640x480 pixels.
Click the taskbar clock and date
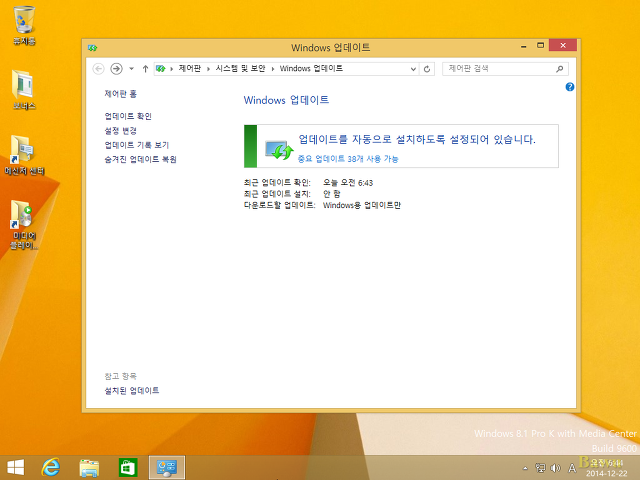coord(605,468)
